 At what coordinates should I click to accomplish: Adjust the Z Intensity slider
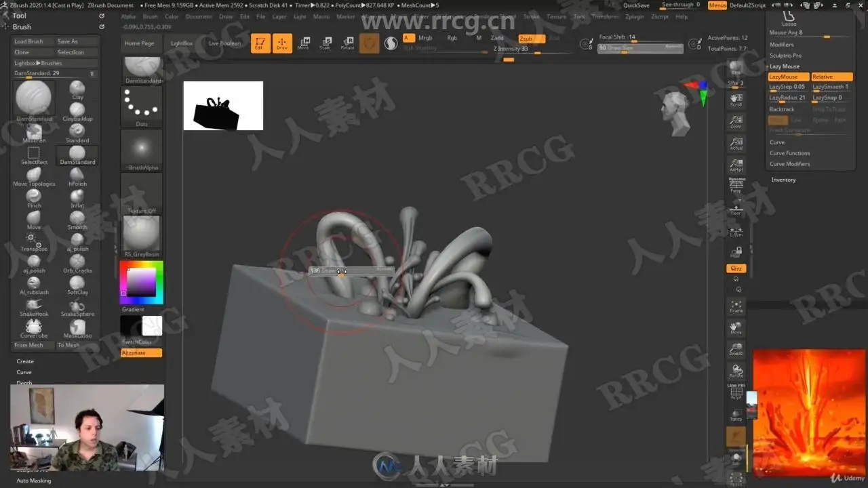coord(532,49)
